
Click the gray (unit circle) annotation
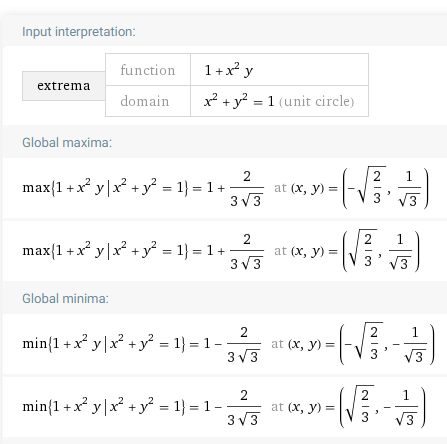pos(316,101)
